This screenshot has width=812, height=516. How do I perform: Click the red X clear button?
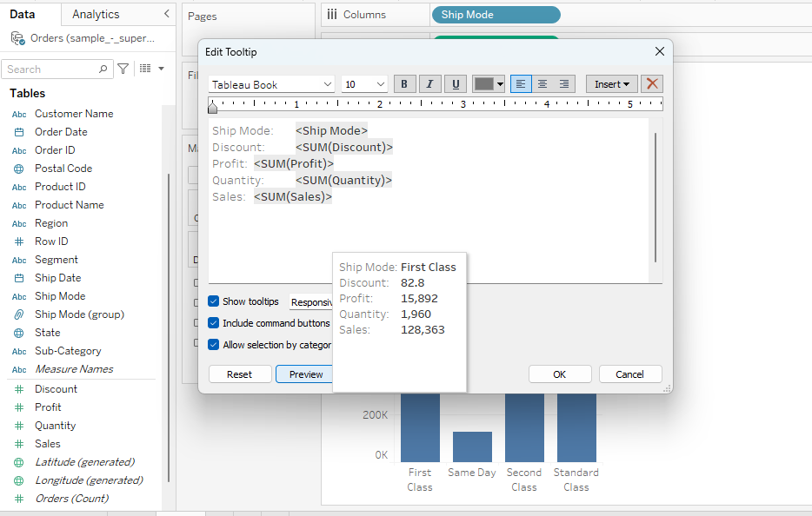point(653,84)
